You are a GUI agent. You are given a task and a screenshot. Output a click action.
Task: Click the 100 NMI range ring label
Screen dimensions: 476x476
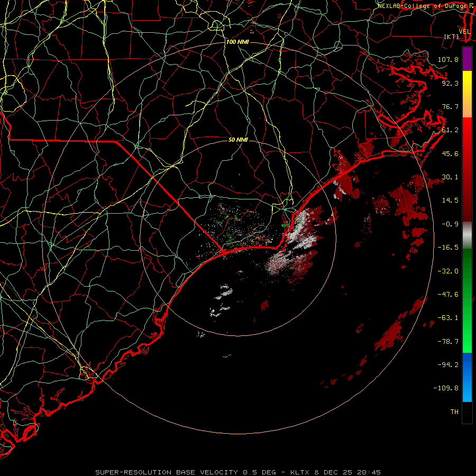[x=237, y=42]
